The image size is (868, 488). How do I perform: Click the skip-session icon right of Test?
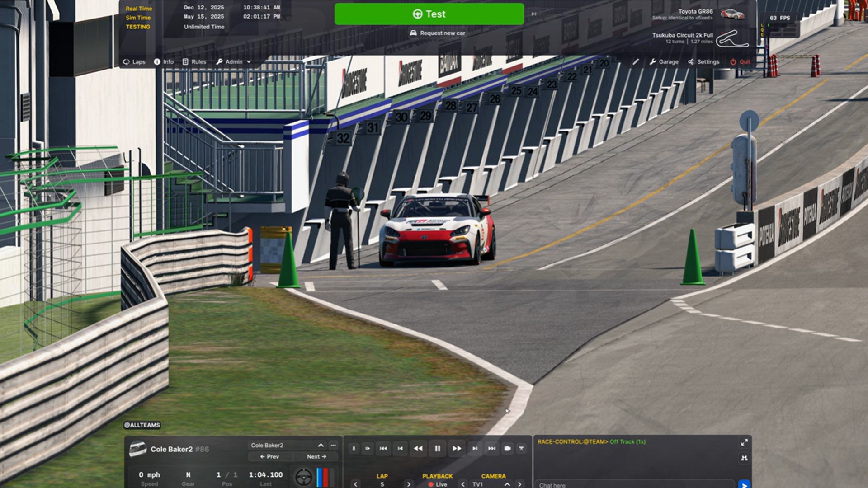point(533,14)
